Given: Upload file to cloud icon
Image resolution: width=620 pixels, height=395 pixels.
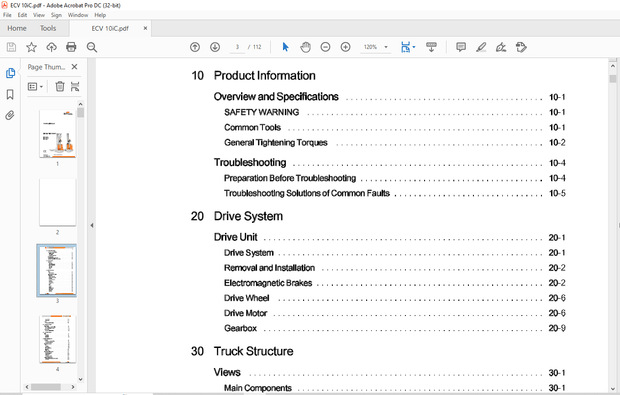Looking at the screenshot, I should [51, 47].
